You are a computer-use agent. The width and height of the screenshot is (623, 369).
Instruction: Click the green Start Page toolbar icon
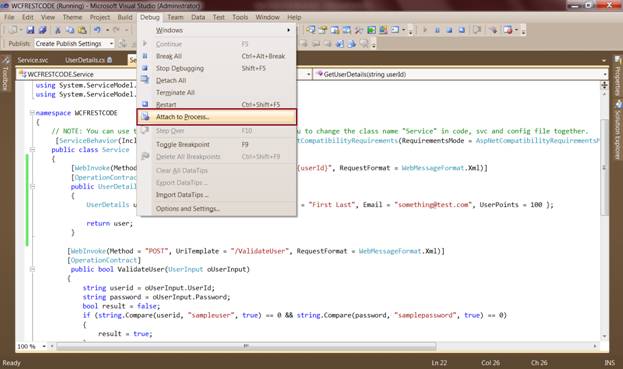coord(371,29)
